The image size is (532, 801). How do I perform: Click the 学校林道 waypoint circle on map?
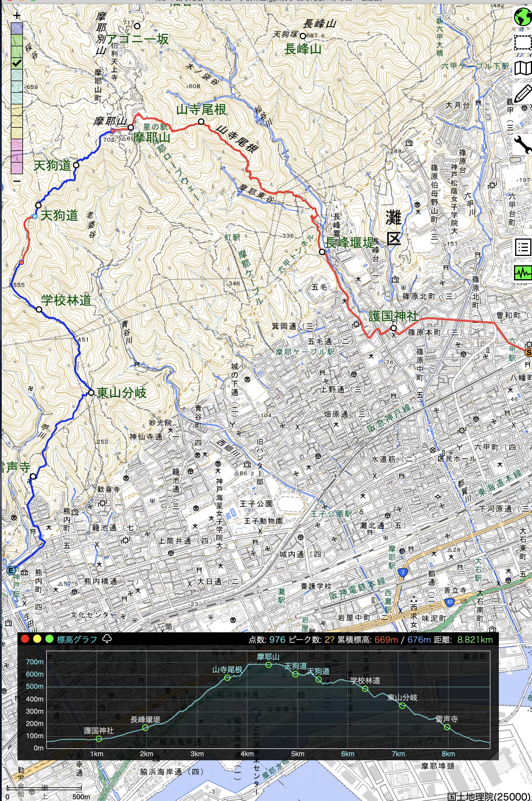[x=39, y=309]
